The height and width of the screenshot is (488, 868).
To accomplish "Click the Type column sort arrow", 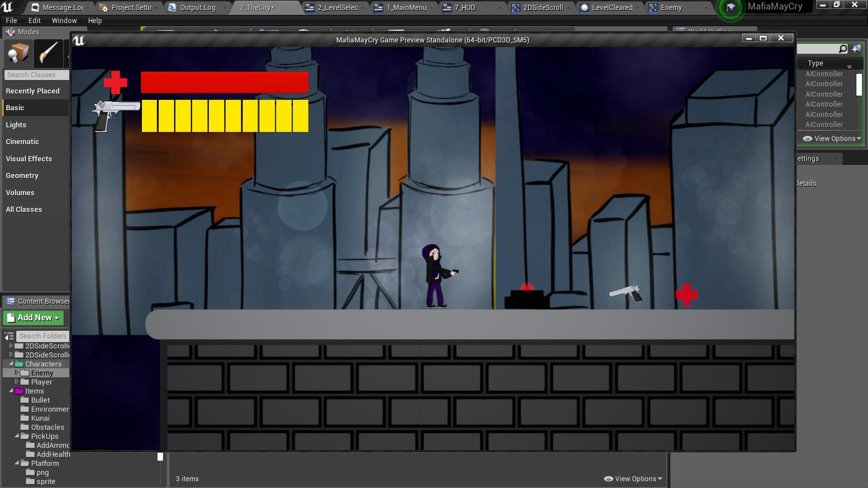I will coord(849,66).
